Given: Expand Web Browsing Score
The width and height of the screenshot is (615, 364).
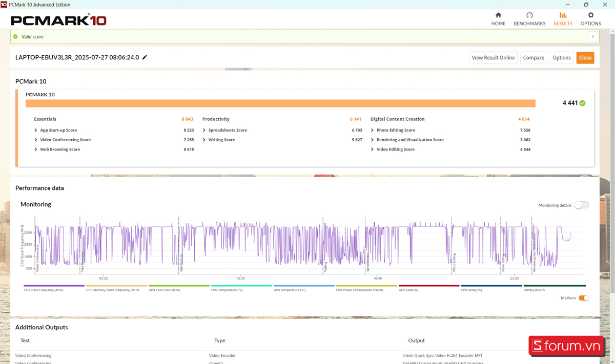Looking at the screenshot, I should [x=35, y=149].
